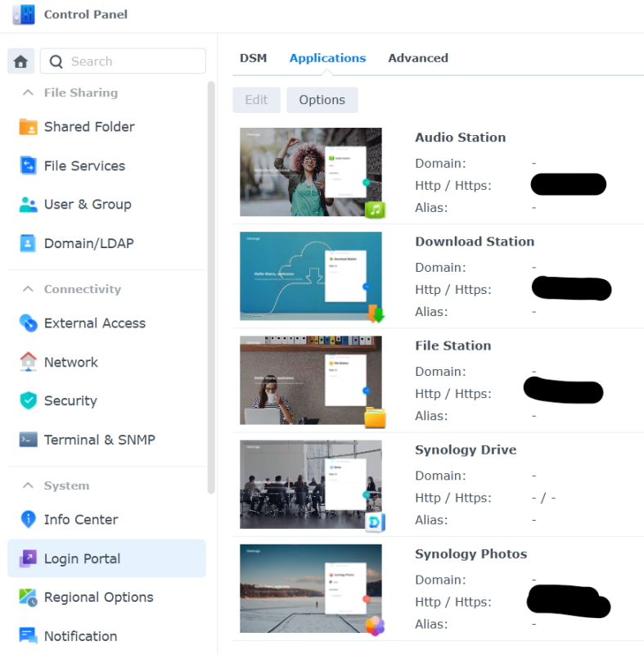
Task: Click Terminal & SNMP sidebar label
Action: tap(100, 440)
